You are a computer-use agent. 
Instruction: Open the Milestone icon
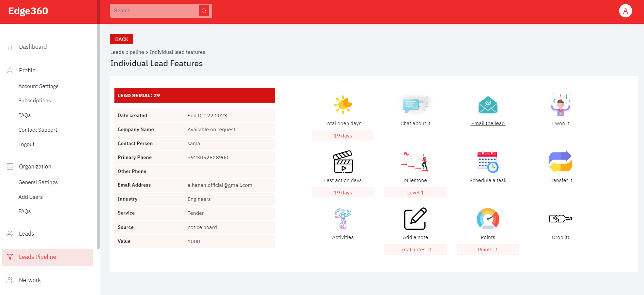point(415,162)
